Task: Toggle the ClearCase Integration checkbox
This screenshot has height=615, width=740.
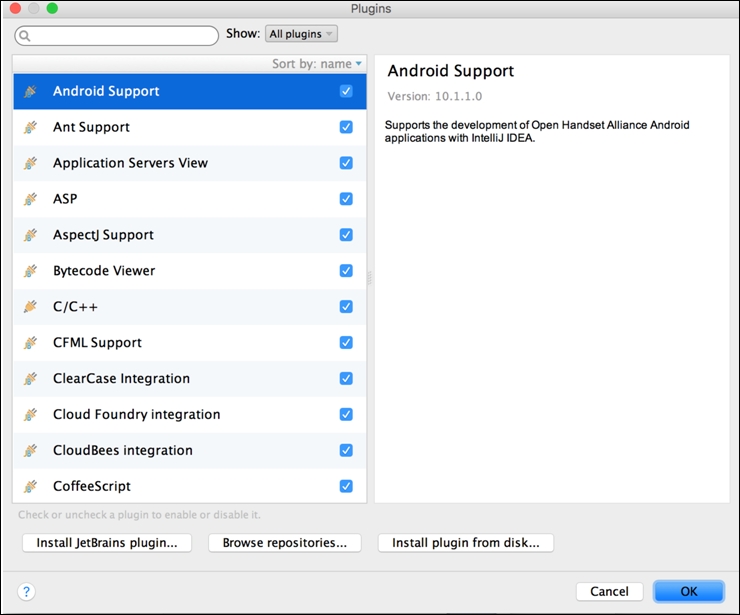Action: coord(346,379)
